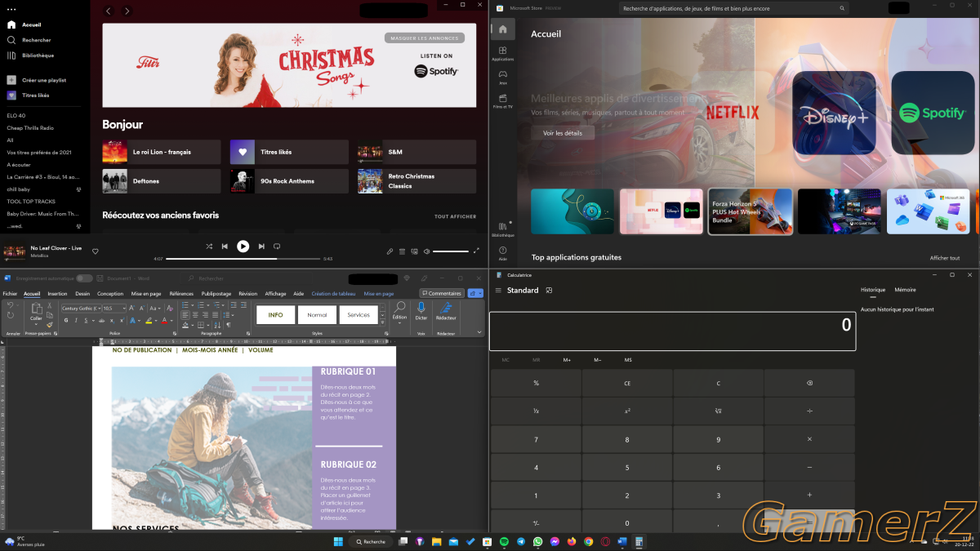The width and height of the screenshot is (980, 551).
Task: Toggle strikethrough formatting in Word
Action: coord(101,321)
